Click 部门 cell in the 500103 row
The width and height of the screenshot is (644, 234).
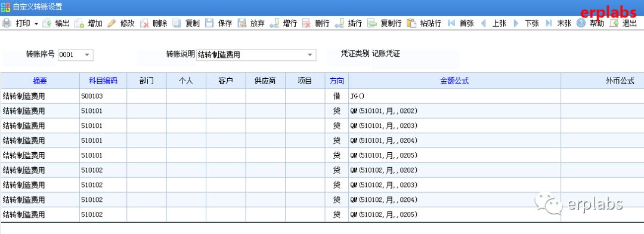pyautogui.click(x=147, y=96)
